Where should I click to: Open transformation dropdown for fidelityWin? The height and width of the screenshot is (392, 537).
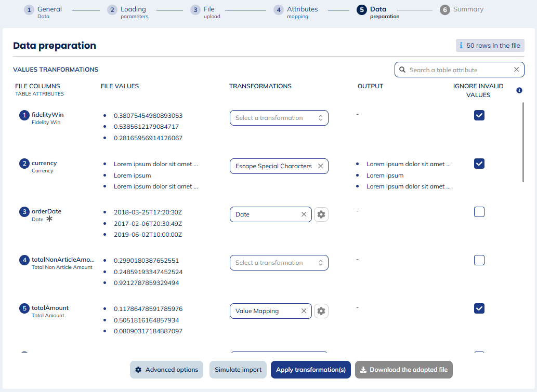(x=279, y=118)
